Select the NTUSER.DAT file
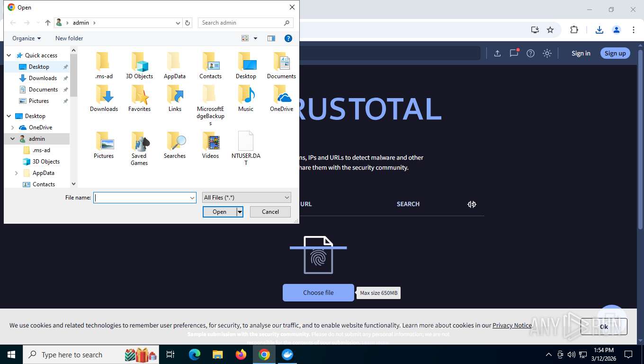The height and width of the screenshot is (364, 644). pyautogui.click(x=246, y=149)
